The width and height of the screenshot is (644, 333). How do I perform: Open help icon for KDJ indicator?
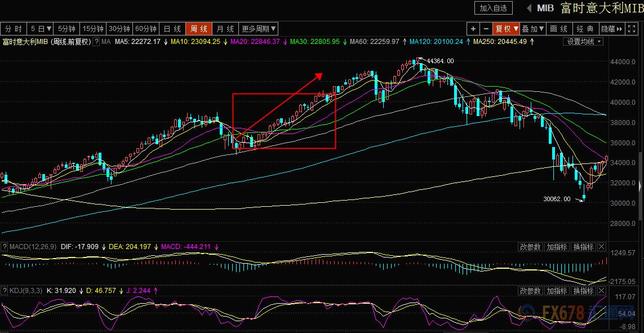point(5,291)
